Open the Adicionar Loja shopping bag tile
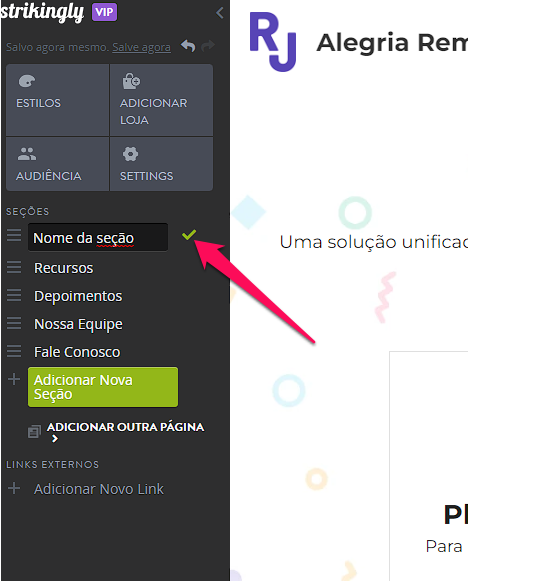The width and height of the screenshot is (551, 581). 161,100
